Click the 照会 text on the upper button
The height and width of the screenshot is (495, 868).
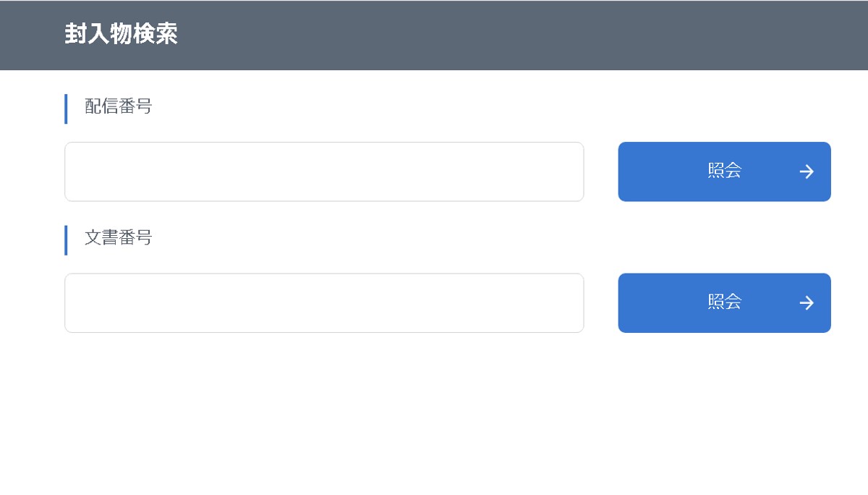[x=725, y=171]
